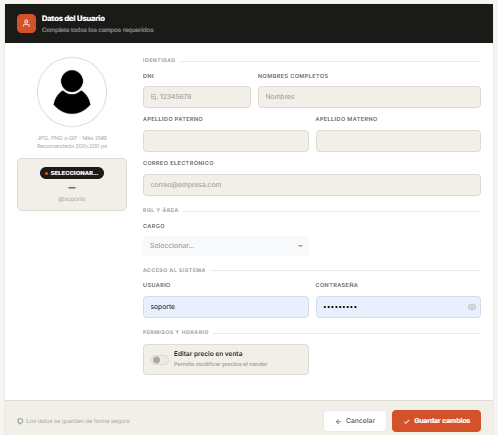498x435 pixels.
Task: Show password with the eye icon
Action: (472, 307)
